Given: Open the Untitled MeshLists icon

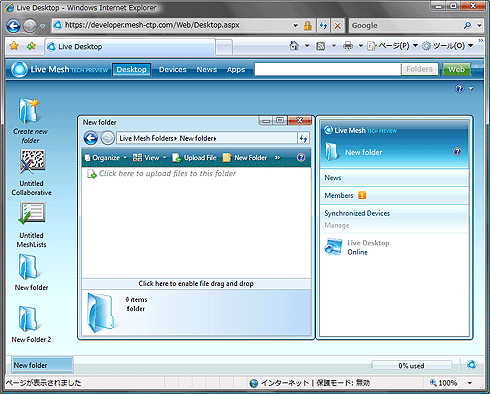Looking at the screenshot, I should tap(32, 213).
